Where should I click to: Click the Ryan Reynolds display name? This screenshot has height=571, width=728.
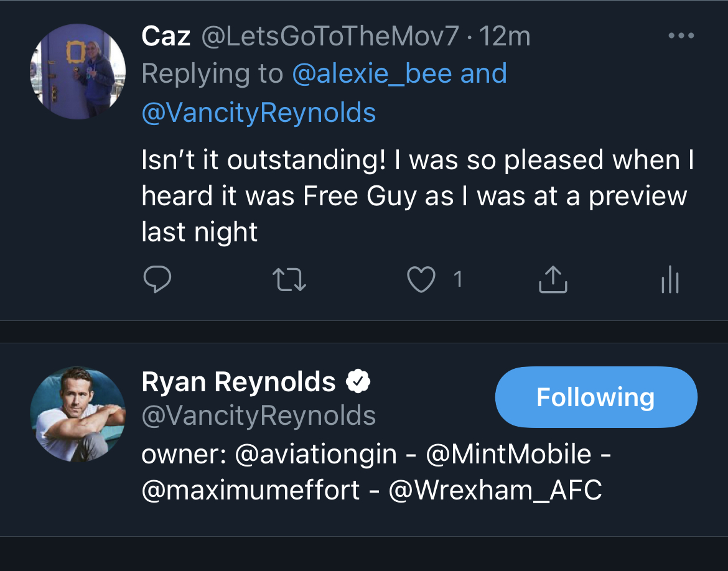[238, 381]
